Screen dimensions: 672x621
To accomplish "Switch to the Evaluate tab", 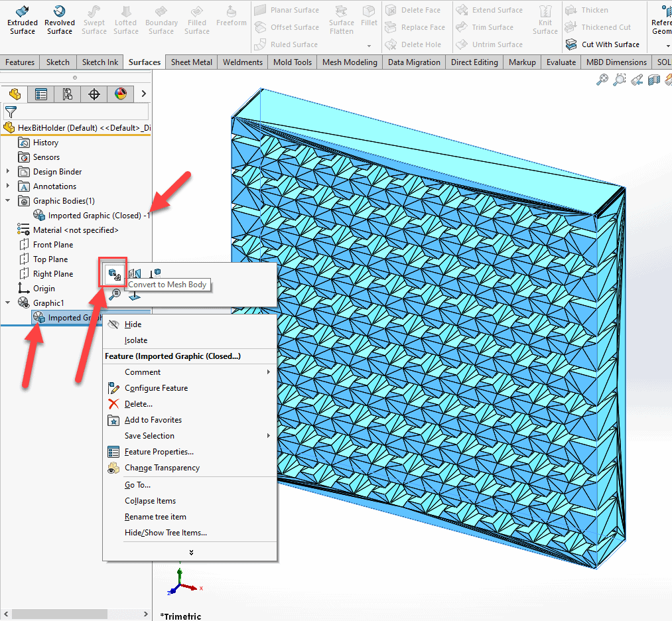I will click(x=561, y=62).
